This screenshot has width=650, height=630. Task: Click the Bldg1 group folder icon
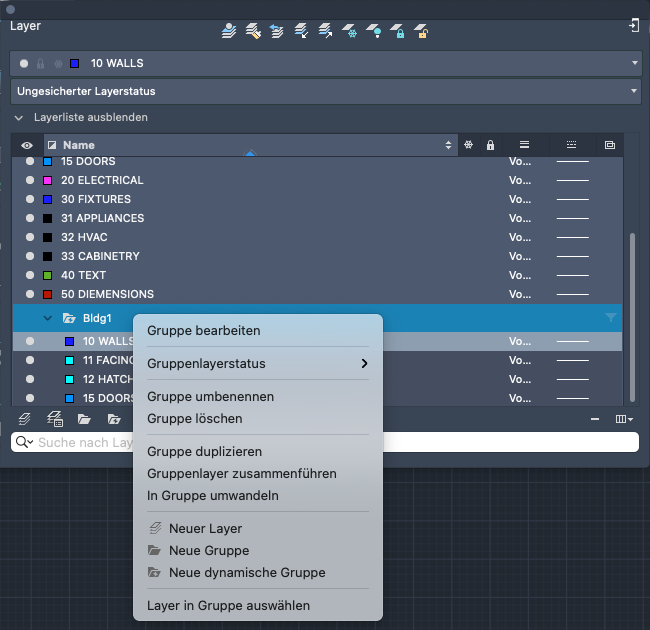pyautogui.click(x=69, y=318)
